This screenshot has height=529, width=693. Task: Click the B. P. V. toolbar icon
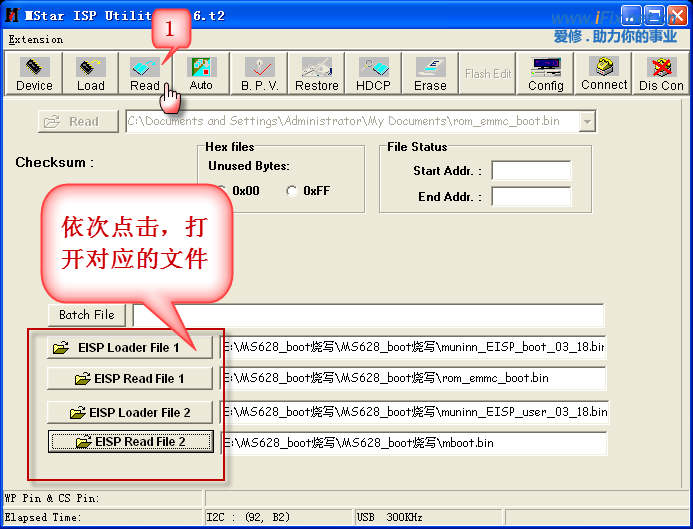point(259,73)
